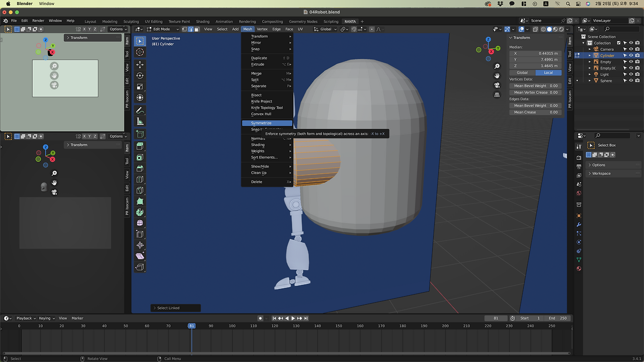Activate the Bevel tool

click(x=140, y=168)
